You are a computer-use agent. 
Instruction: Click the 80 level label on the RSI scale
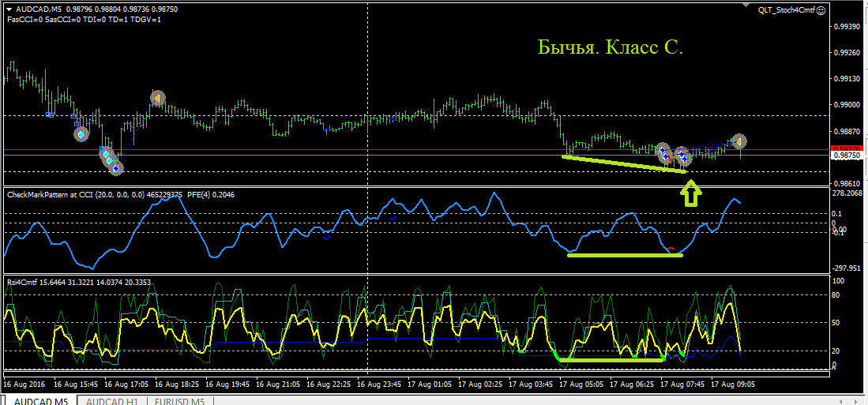tap(837, 295)
